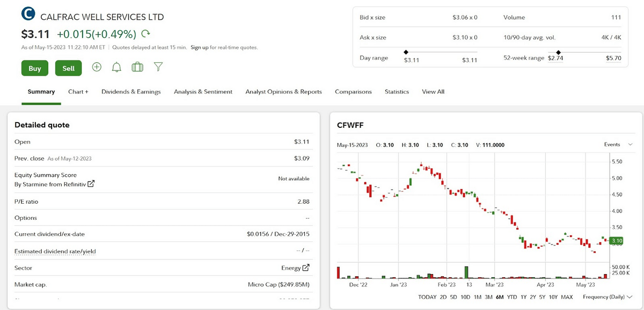Set chart range to 5D
Image resolution: width=644 pixels, height=310 pixels.
coord(453,297)
